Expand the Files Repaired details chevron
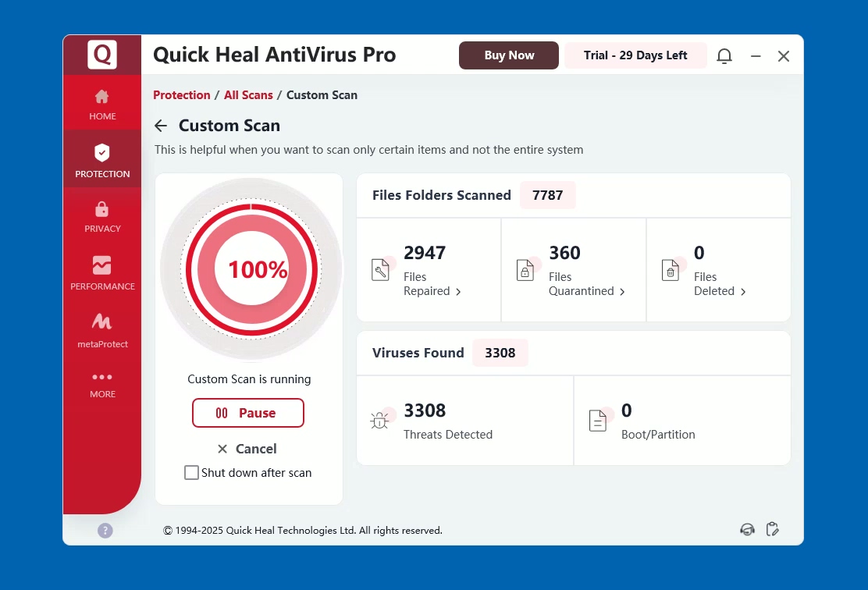The image size is (868, 590). click(458, 292)
